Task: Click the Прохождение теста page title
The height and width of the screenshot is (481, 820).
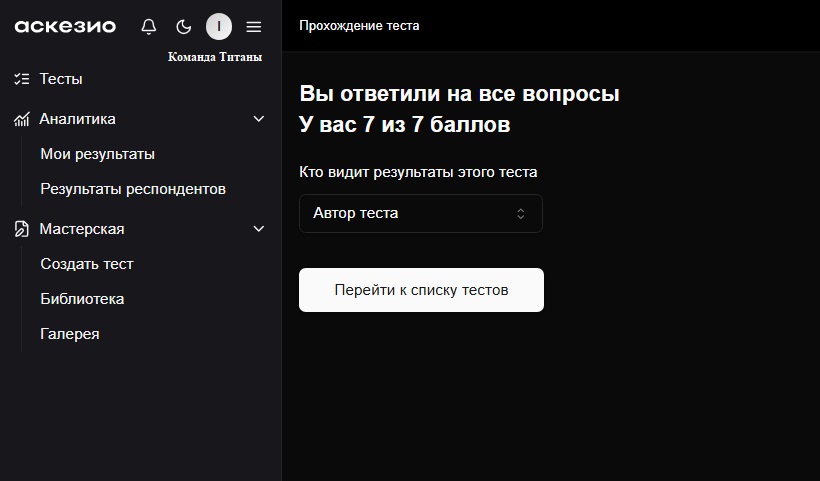Action: point(359,26)
